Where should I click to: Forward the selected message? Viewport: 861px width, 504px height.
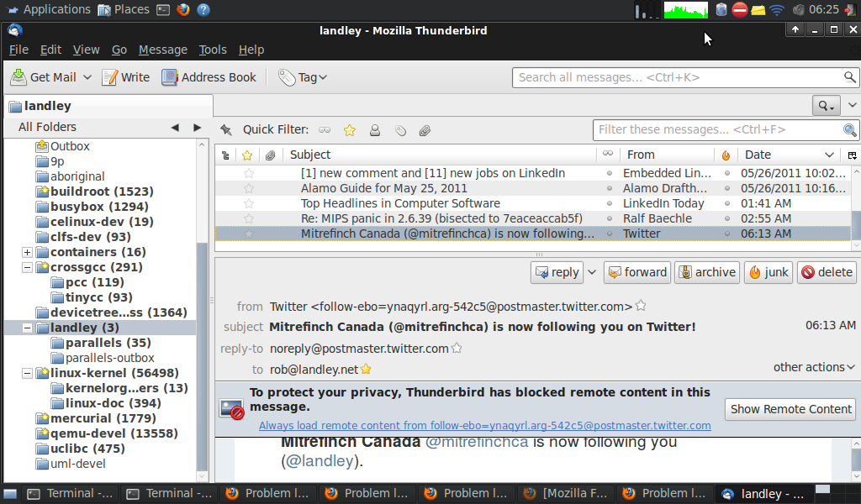coord(637,272)
